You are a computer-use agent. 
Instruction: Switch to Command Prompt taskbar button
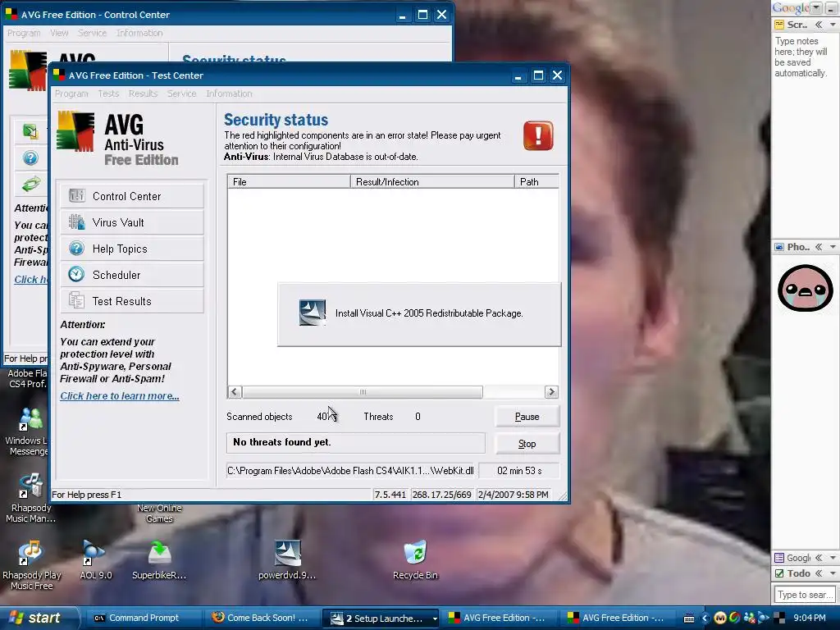click(143, 619)
